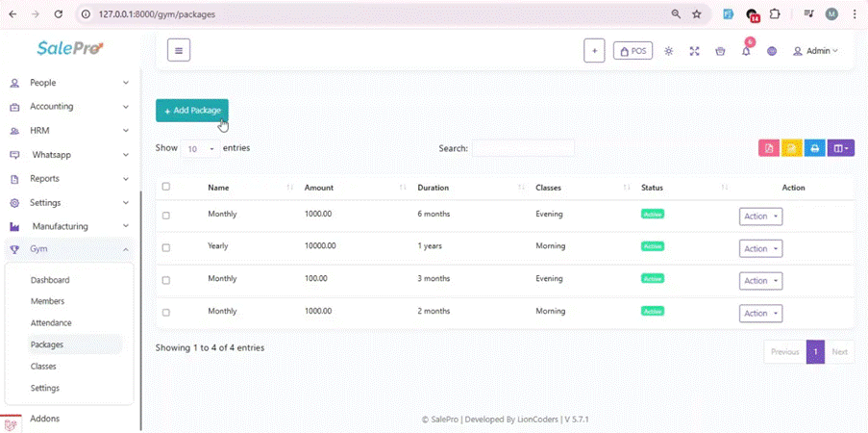Switch theme using the sun icon
Screen dimensions: 868x433
(x=669, y=51)
